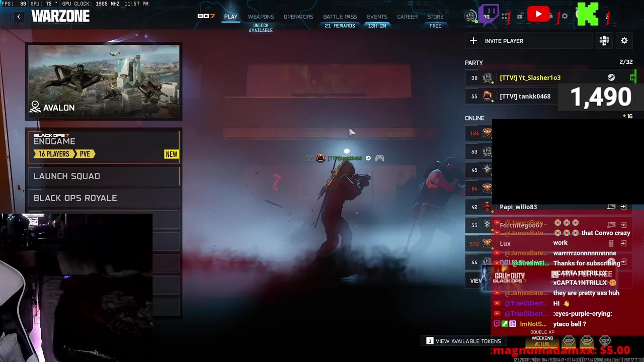Click the controller icon above lobby operator
The width and height of the screenshot is (644, 362).
[380, 158]
